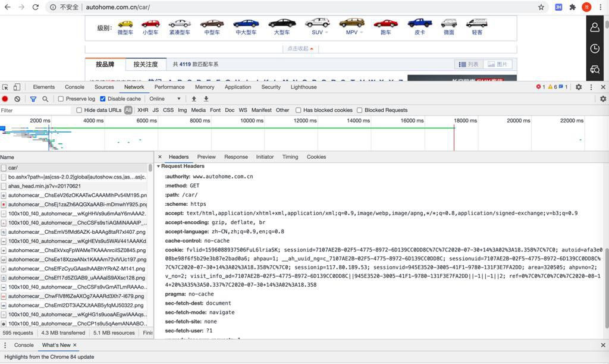
Task: Open DevTools more options menu
Action: (x=591, y=87)
